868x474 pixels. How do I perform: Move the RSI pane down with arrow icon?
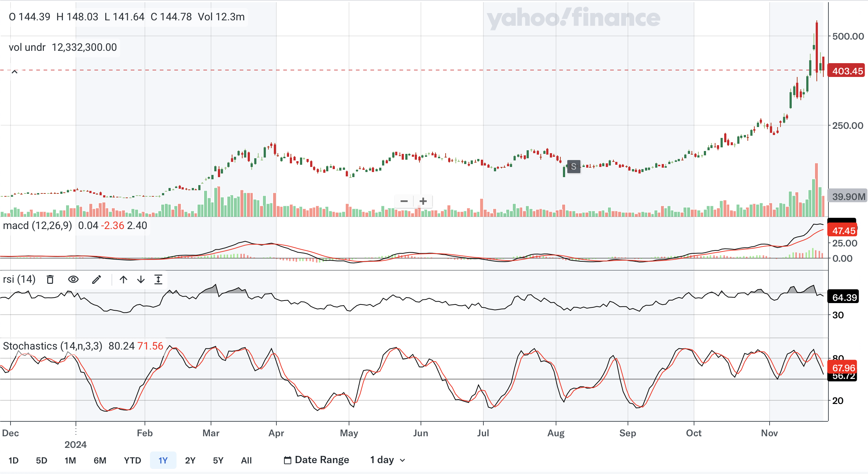pos(140,280)
